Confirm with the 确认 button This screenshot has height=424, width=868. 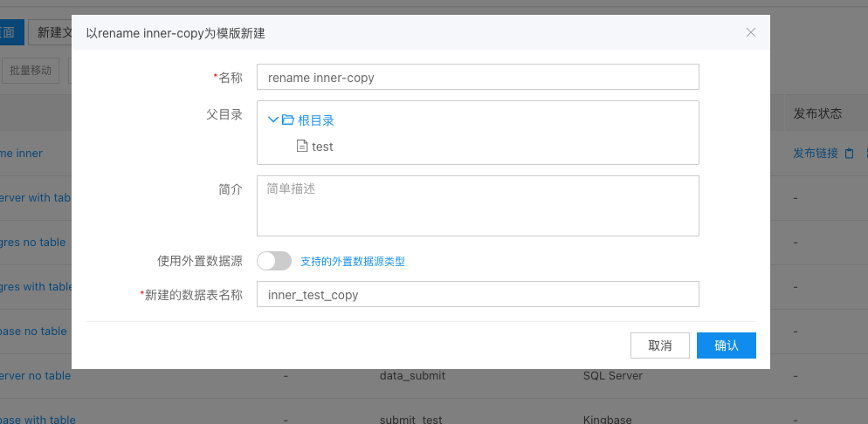[727, 345]
